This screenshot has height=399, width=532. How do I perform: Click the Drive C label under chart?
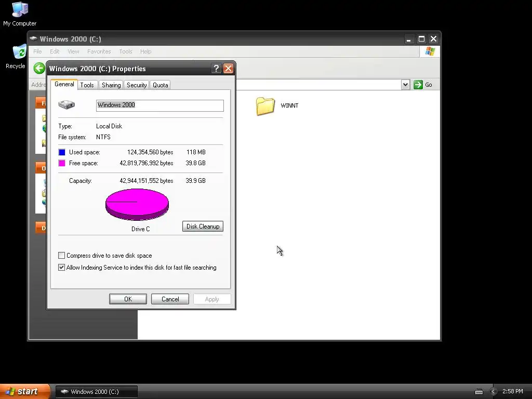coord(140,229)
